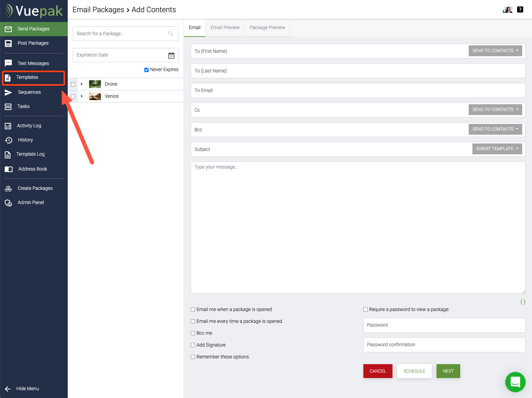Switch to the Package Preview tab

coord(267,28)
